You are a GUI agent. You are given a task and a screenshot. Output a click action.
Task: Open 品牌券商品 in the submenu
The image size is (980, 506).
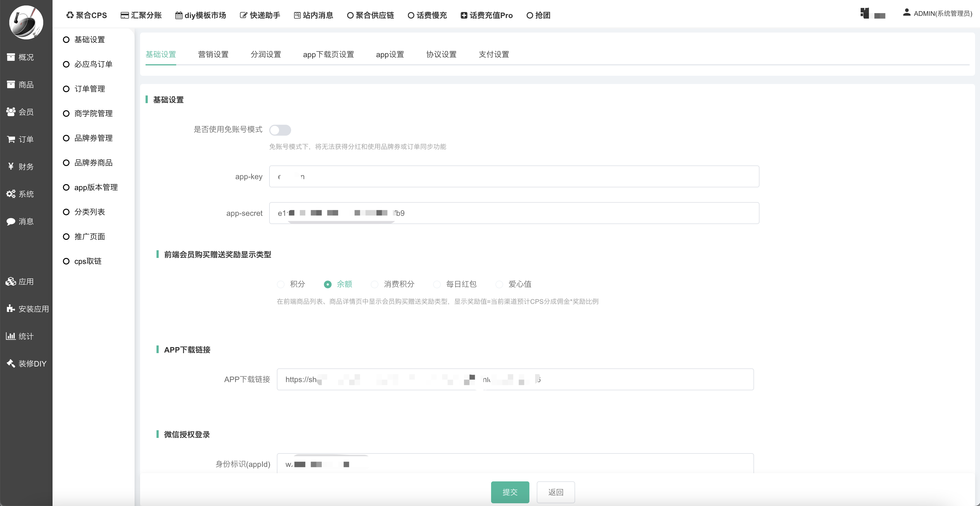[94, 163]
